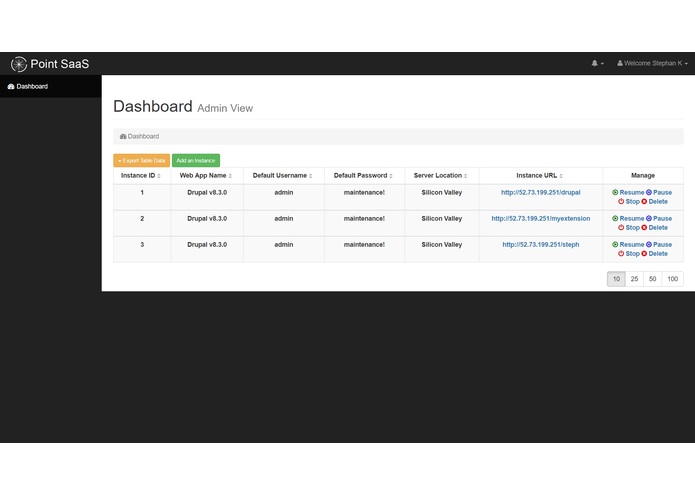The width and height of the screenshot is (695, 494).
Task: Click maintenance! password in row 3
Action: tap(364, 245)
